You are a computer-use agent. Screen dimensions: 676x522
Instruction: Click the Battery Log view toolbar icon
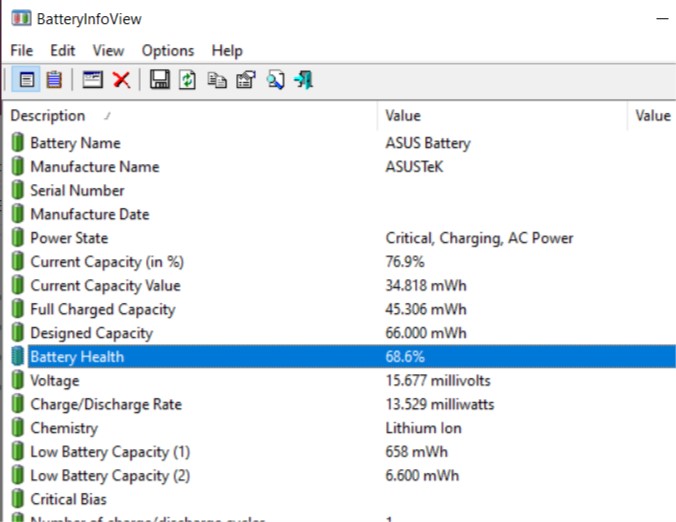pyautogui.click(x=54, y=80)
